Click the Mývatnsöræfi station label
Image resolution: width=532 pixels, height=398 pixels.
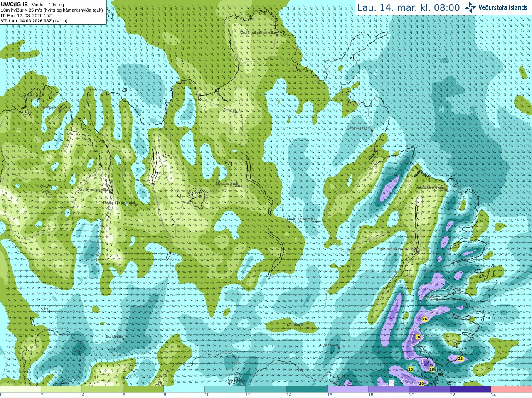[227, 184]
